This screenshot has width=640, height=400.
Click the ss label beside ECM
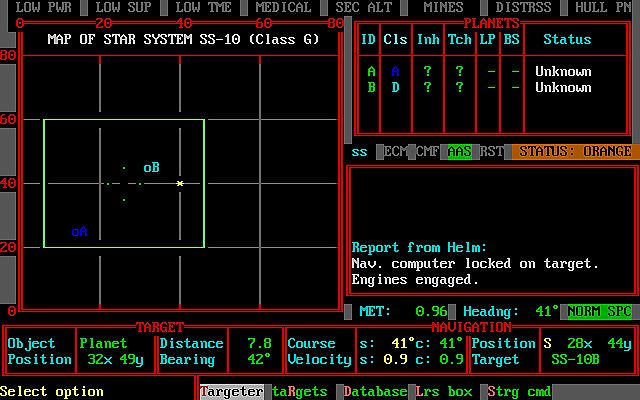(359, 152)
